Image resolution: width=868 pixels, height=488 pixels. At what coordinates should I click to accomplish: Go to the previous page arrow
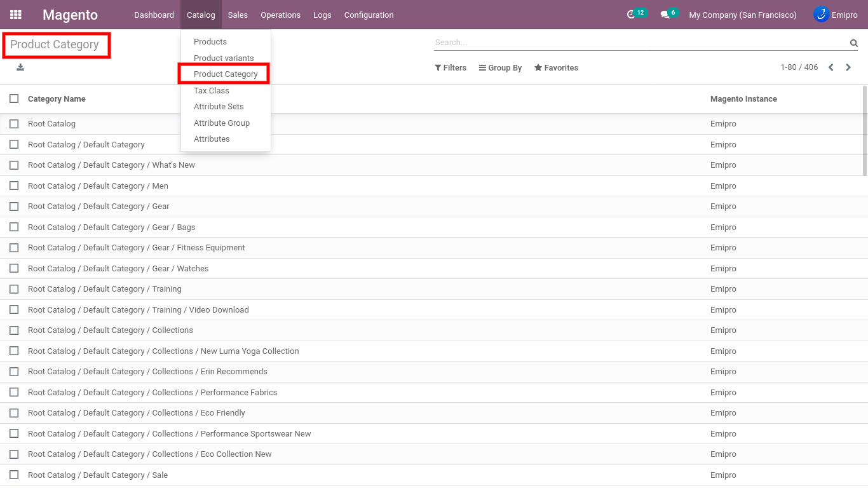[831, 67]
